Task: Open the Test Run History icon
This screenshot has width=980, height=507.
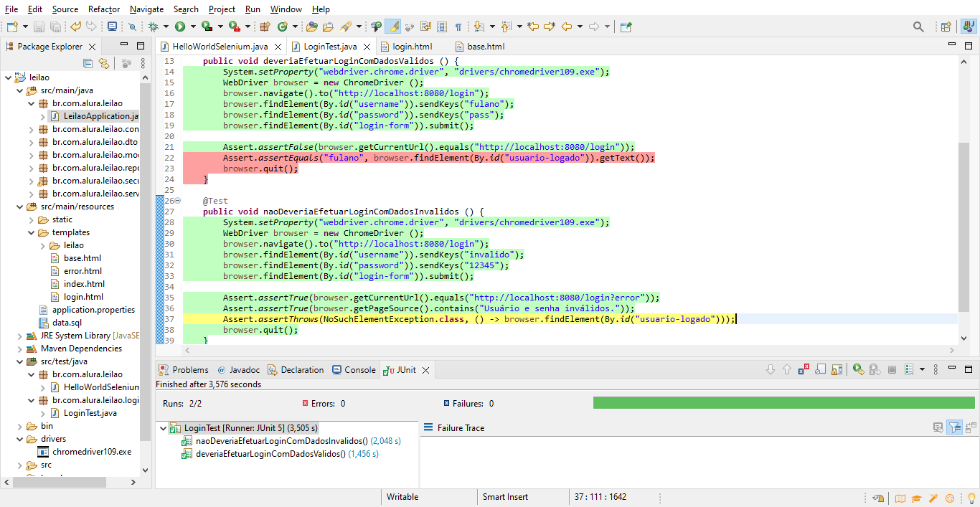Action: [x=908, y=370]
